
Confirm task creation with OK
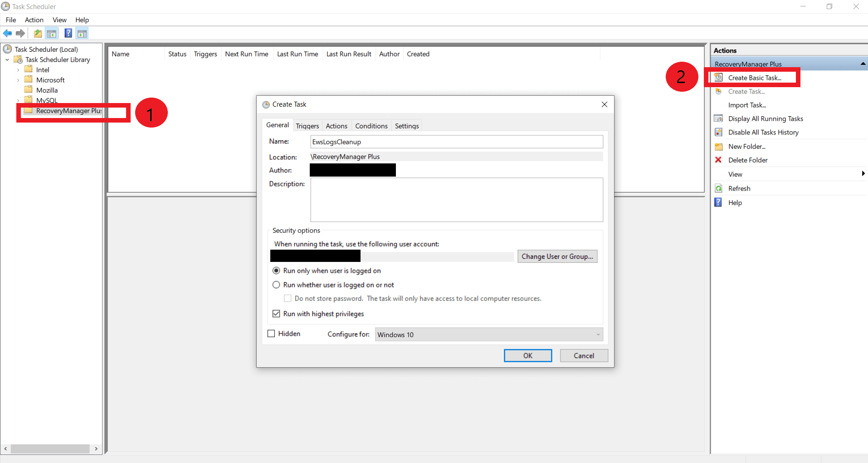(x=527, y=355)
